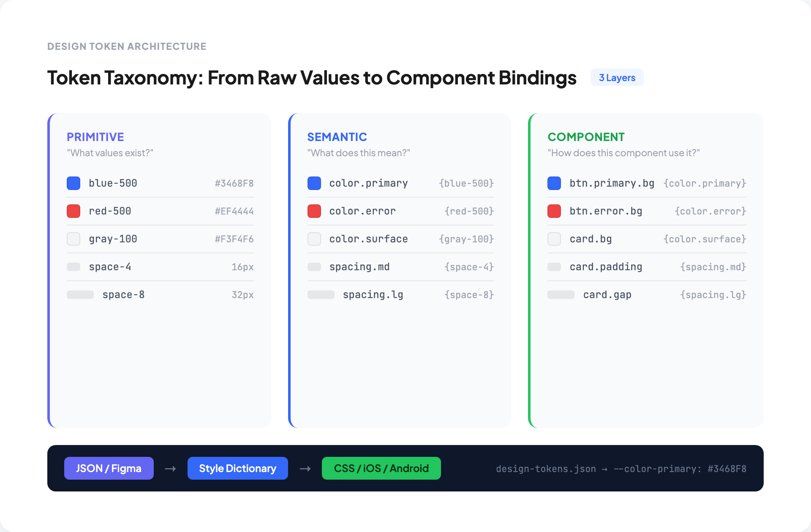Click the {gray-100} reference
Image resolution: width=811 pixels, height=532 pixels.
466,239
